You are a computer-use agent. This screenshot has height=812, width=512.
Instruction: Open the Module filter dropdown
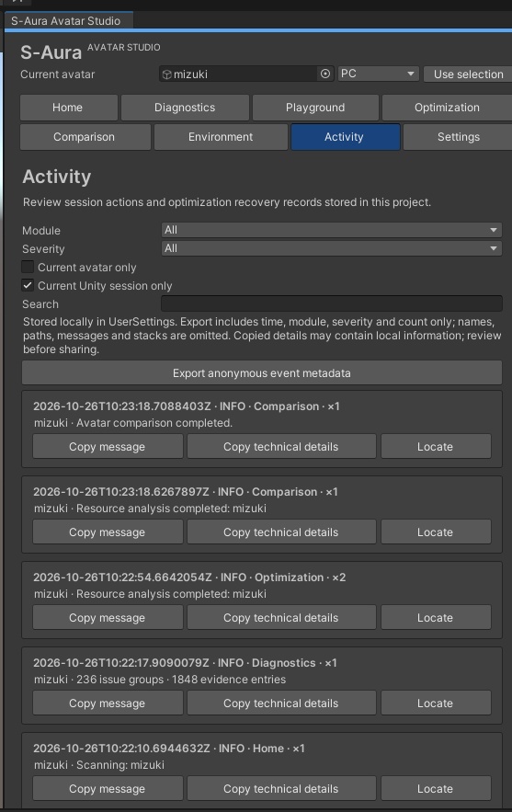[x=331, y=230]
